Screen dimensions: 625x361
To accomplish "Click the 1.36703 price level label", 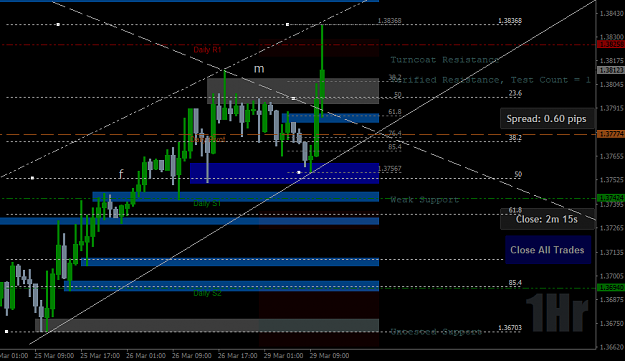I will 510,328.
